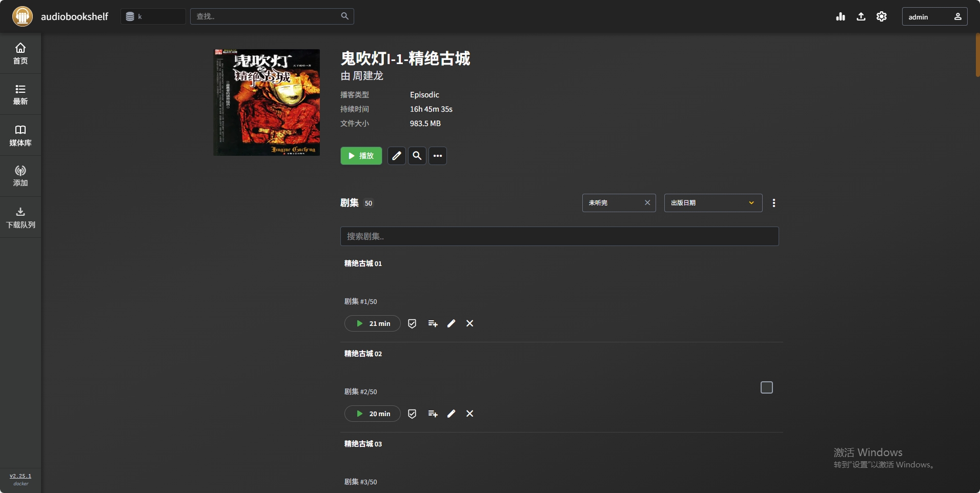
Task: Remove episode 精绝古城 01 with X icon
Action: click(x=469, y=323)
